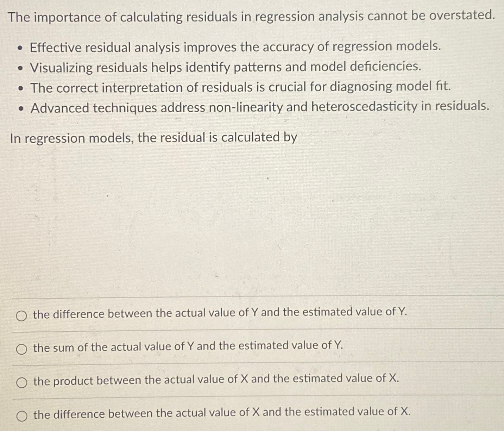Click the prompt 'In regression models, the residual is calculated by'
The width and height of the screenshot is (504, 431).
pos(153,138)
